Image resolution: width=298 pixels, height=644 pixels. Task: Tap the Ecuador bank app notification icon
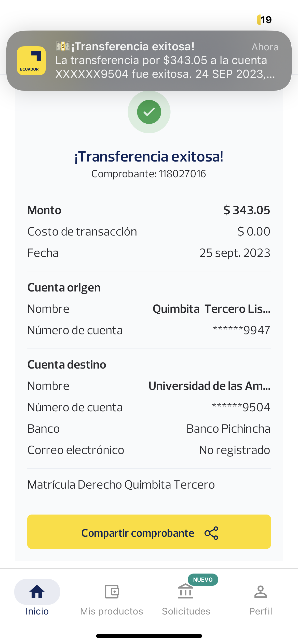(x=31, y=61)
